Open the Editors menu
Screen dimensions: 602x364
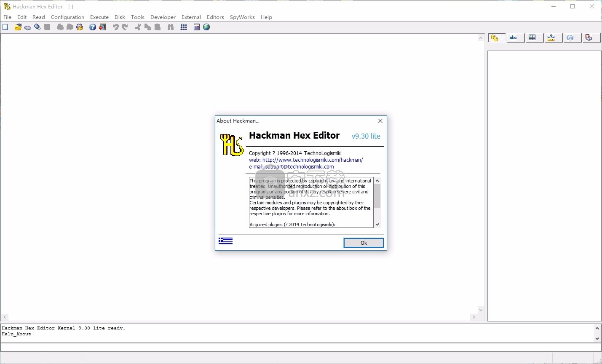pyautogui.click(x=215, y=17)
